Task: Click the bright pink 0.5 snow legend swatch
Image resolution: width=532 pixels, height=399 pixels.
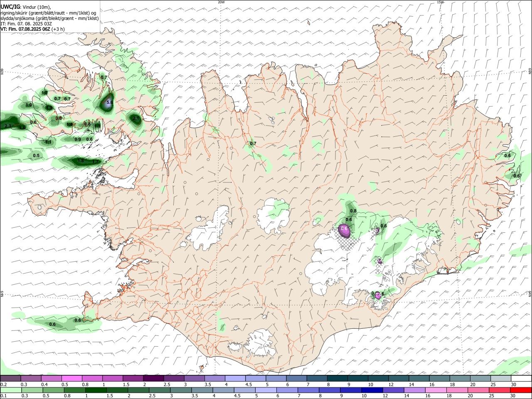Action: tap(71, 378)
